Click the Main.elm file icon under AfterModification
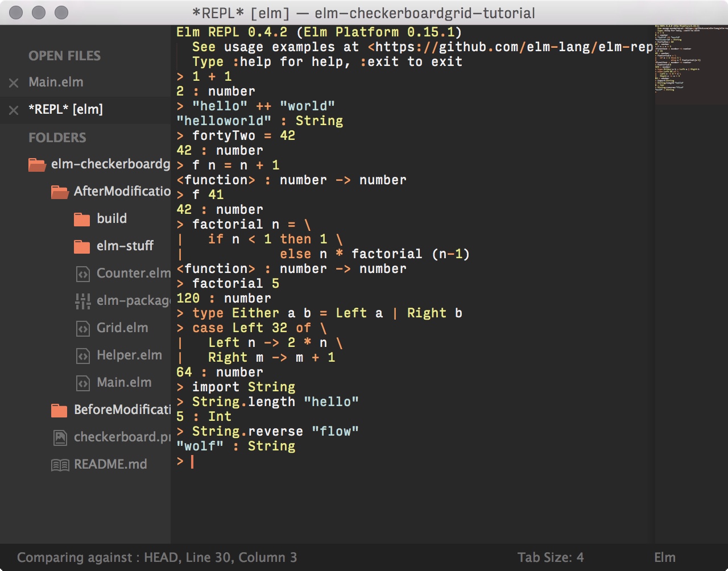728x571 pixels. [82, 382]
